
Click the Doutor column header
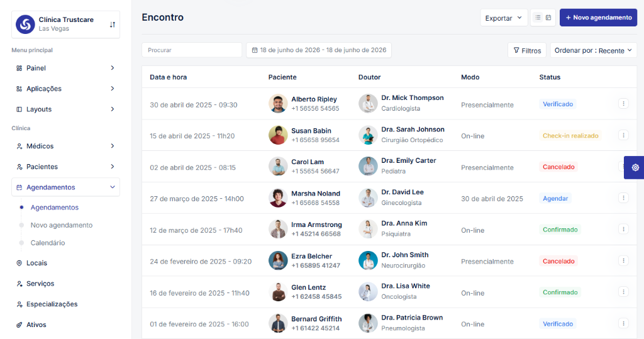(x=369, y=77)
